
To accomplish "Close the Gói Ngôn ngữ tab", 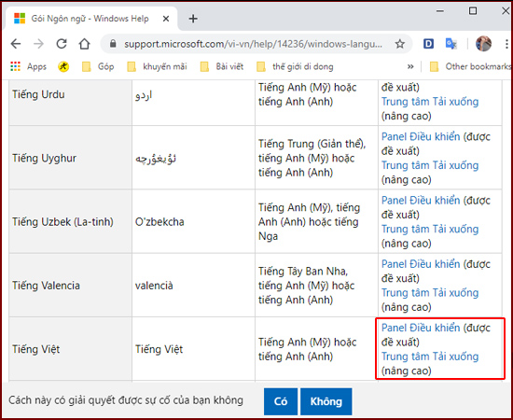I will coord(166,19).
